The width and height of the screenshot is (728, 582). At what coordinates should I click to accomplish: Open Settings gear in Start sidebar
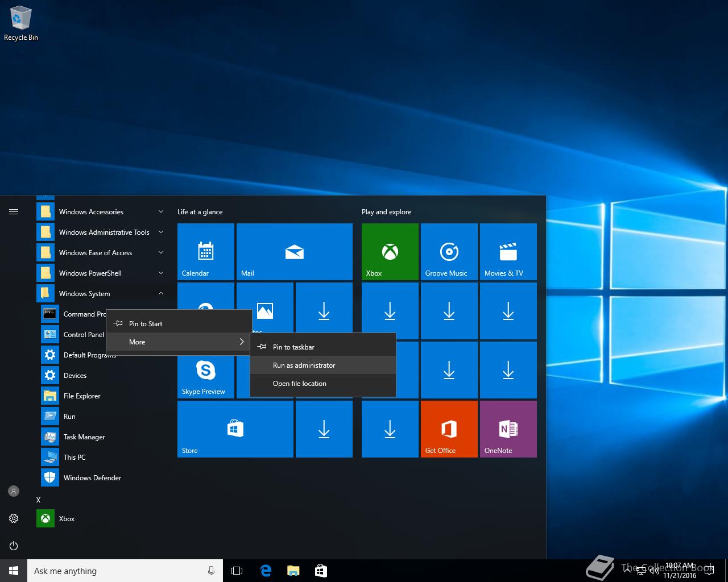14,518
